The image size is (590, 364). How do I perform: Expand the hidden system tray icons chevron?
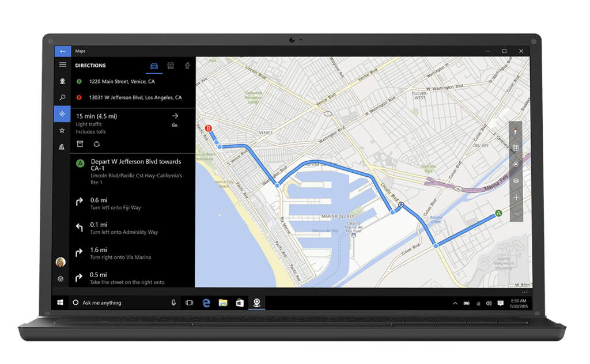click(455, 303)
